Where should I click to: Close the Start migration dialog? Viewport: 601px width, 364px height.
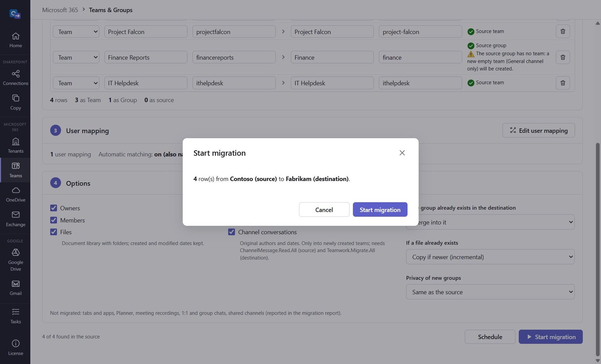402,153
